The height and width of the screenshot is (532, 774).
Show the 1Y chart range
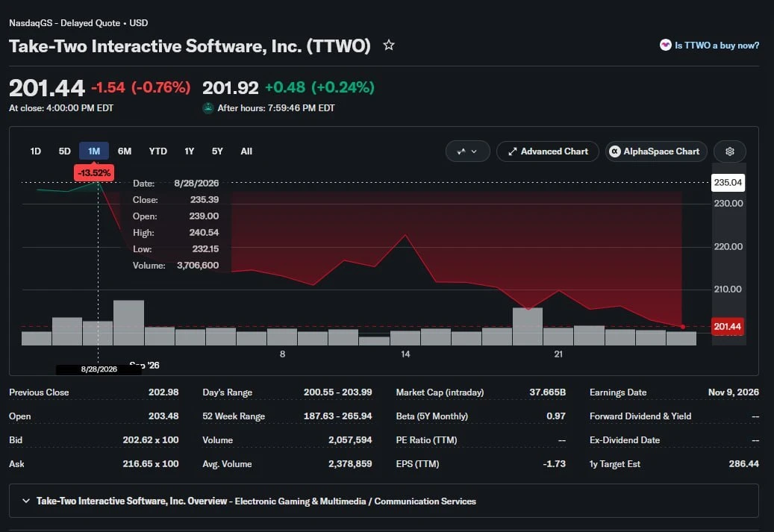(x=189, y=151)
